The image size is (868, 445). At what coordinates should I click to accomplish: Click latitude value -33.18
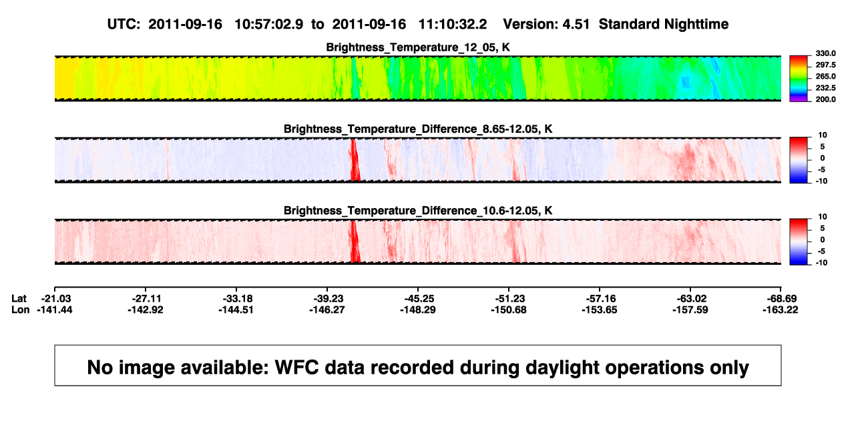coord(237,298)
